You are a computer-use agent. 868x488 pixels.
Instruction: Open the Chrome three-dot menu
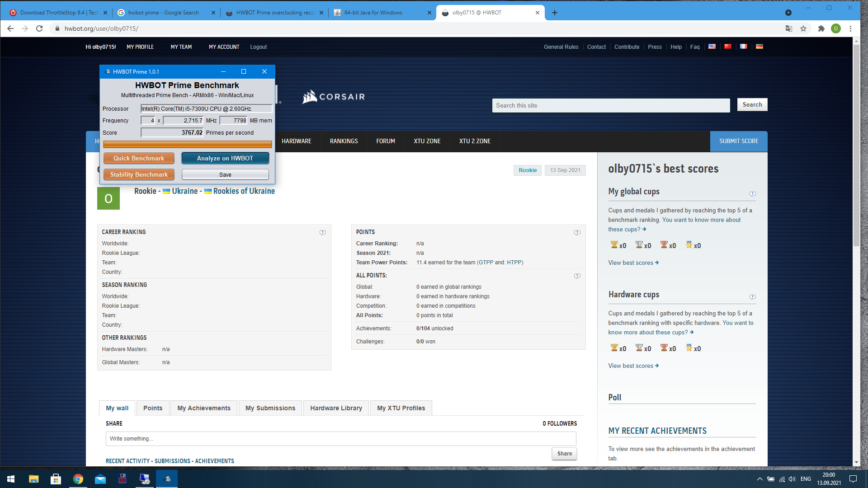pyautogui.click(x=850, y=28)
